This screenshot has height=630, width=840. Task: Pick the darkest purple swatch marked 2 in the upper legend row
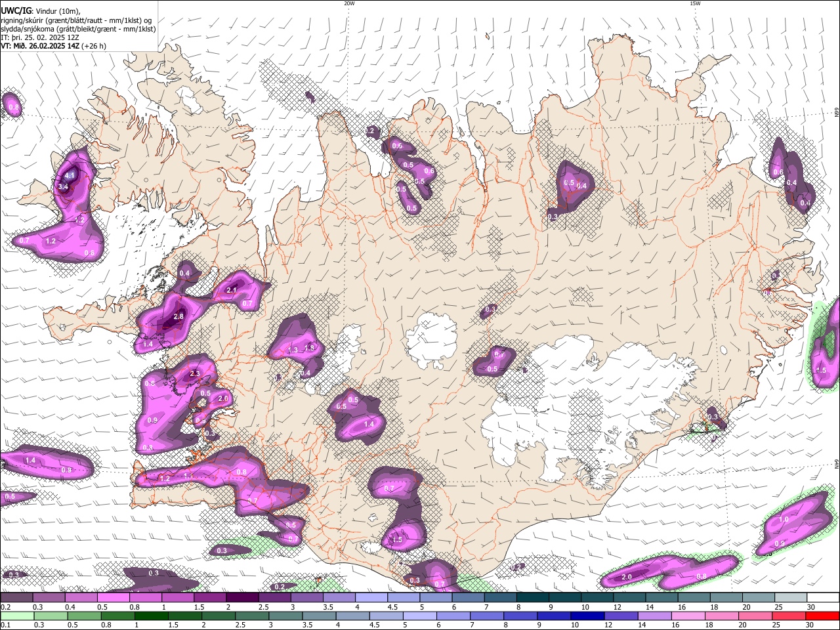pyautogui.click(x=242, y=598)
